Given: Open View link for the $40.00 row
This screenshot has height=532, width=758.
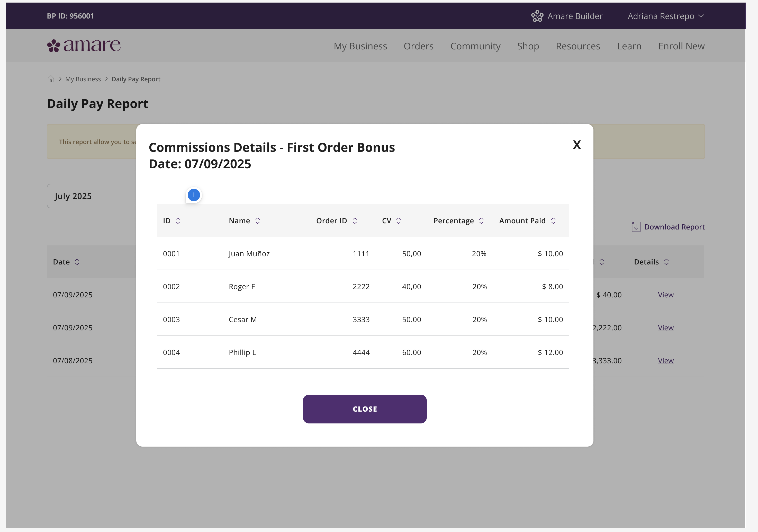Looking at the screenshot, I should click(x=665, y=295).
